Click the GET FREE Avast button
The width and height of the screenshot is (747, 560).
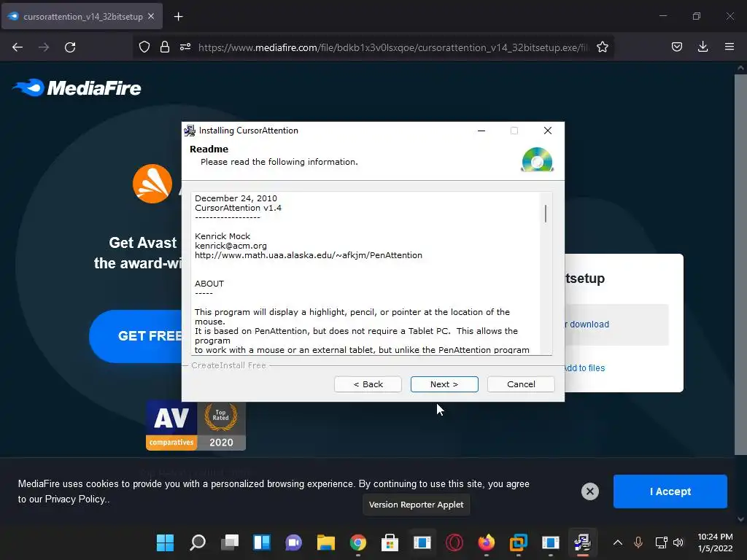tap(136, 336)
